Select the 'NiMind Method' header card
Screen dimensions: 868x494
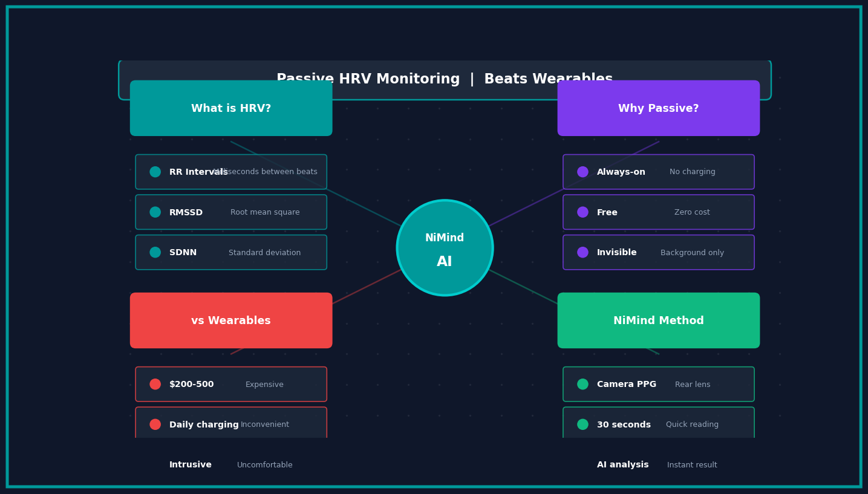(658, 320)
